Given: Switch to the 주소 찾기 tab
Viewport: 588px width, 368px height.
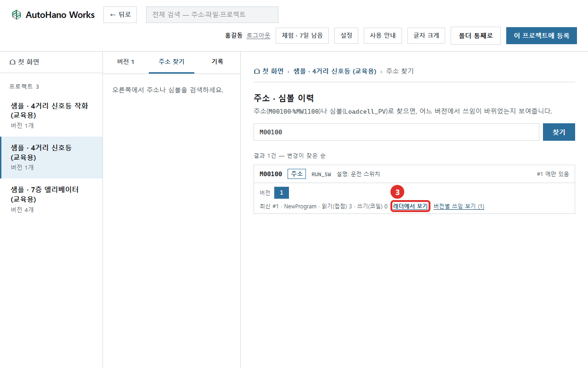Looking at the screenshot, I should 171,62.
